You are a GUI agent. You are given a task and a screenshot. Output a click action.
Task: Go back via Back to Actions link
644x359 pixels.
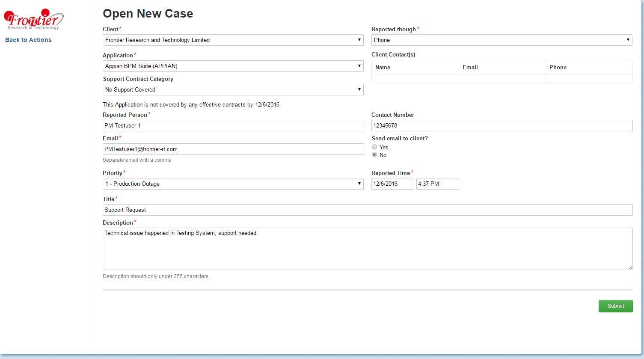point(28,40)
